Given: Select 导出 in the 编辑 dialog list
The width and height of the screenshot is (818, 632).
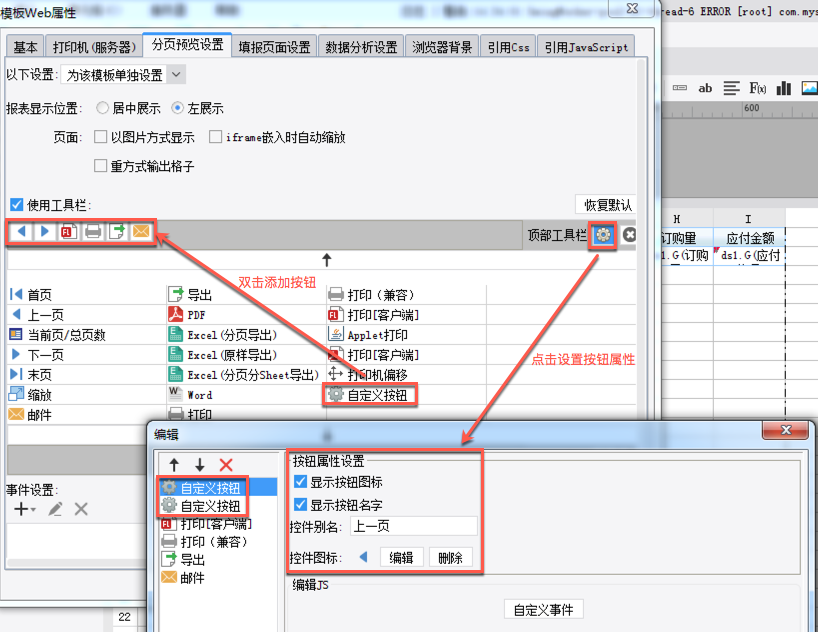Looking at the screenshot, I should 183,559.
